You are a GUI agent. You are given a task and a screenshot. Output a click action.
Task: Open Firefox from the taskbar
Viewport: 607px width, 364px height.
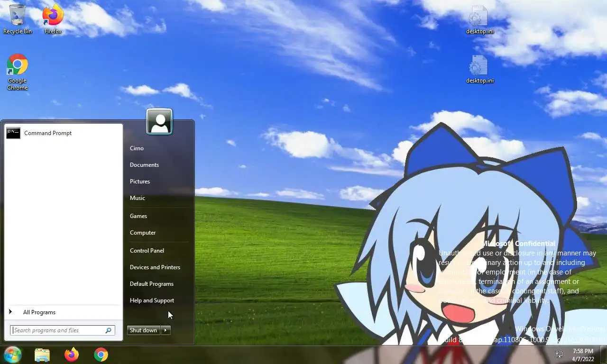coord(72,355)
